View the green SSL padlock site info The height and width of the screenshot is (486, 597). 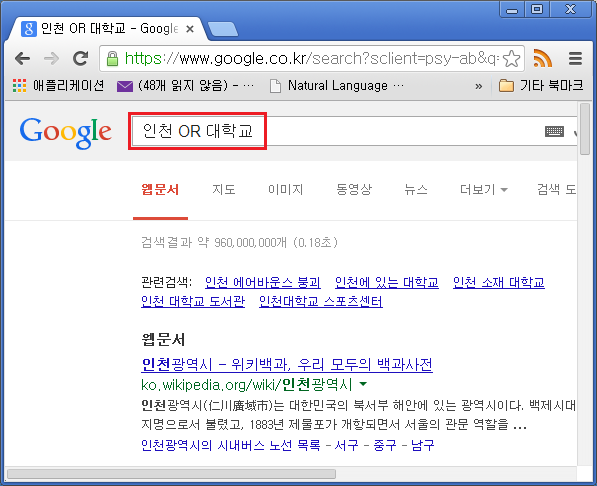point(112,59)
